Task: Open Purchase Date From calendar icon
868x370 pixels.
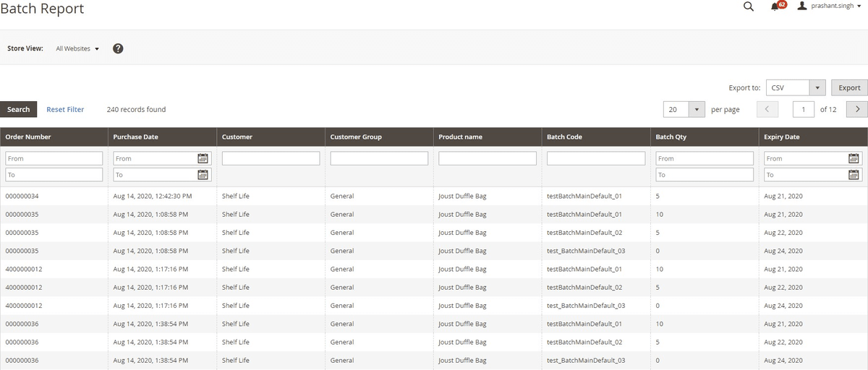Action: 203,158
